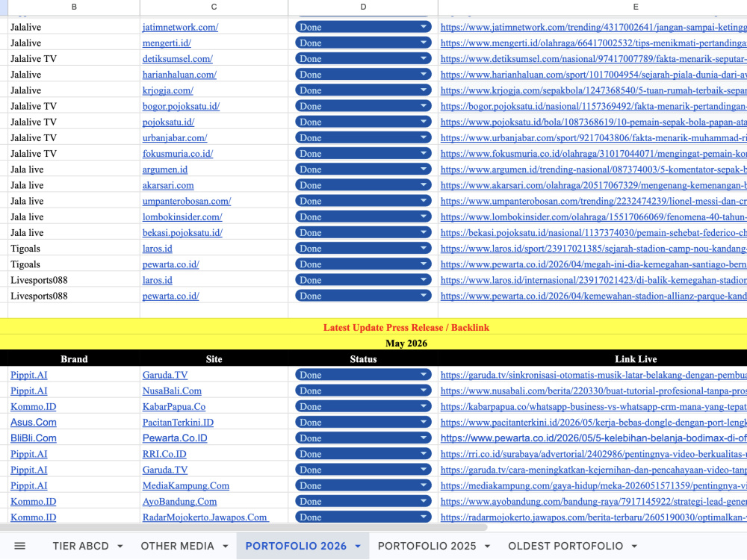Screen dimensions: 747x560
Task: Open the krjogja.com sepakbola live link
Action: (x=593, y=90)
